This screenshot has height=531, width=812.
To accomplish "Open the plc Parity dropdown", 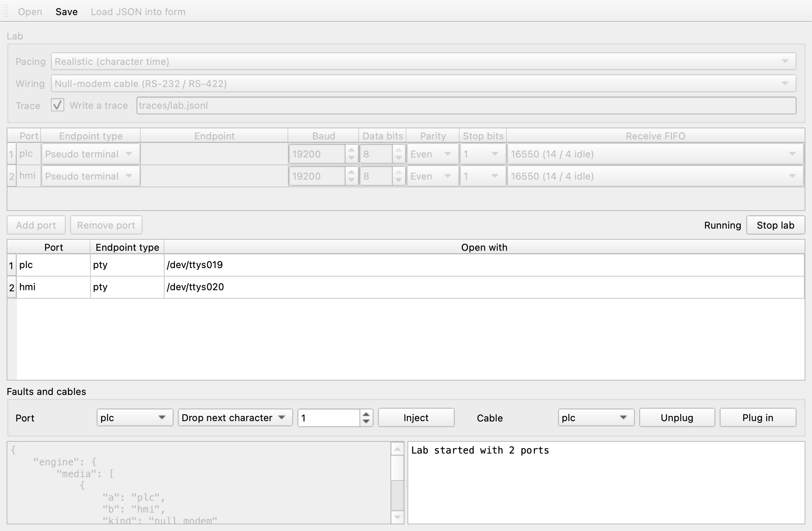I will tap(433, 154).
